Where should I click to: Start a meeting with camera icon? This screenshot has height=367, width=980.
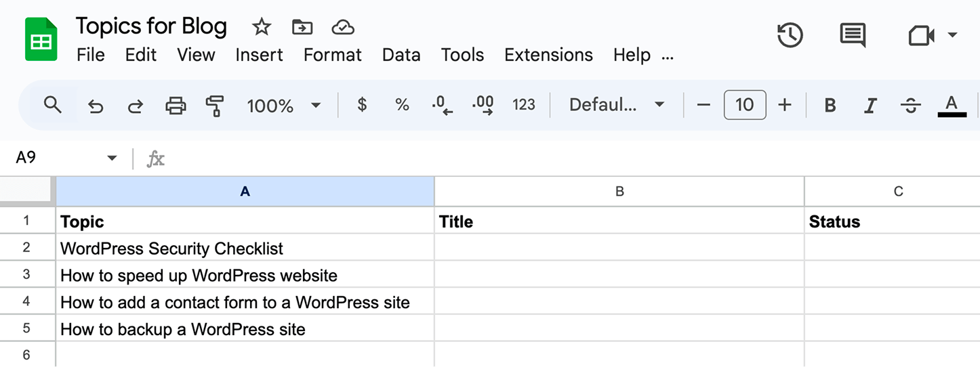[922, 35]
